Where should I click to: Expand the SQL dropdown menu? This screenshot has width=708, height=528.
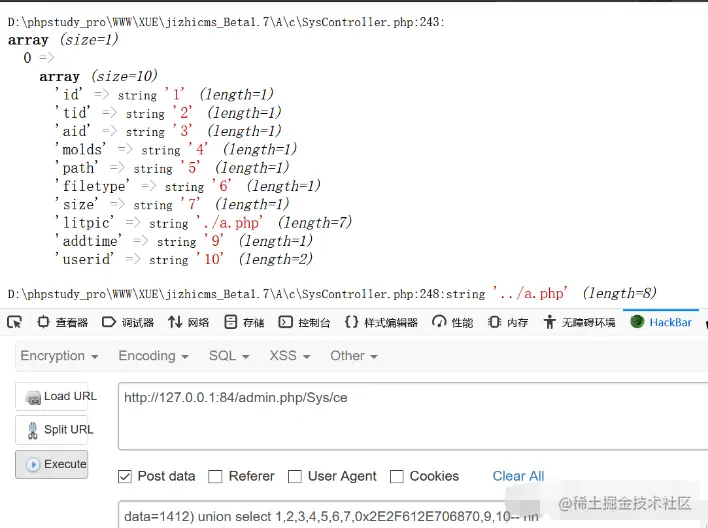(x=229, y=356)
